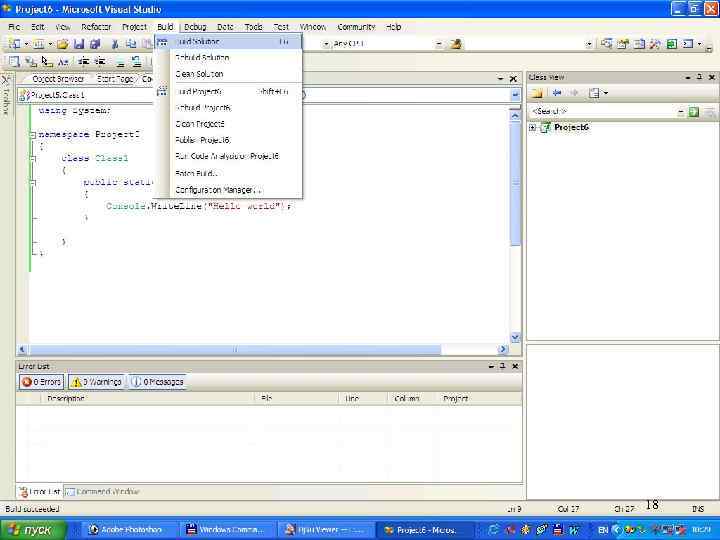This screenshot has width=720, height=540.
Task: Click the Class View New Folder icon
Action: pyautogui.click(x=536, y=93)
